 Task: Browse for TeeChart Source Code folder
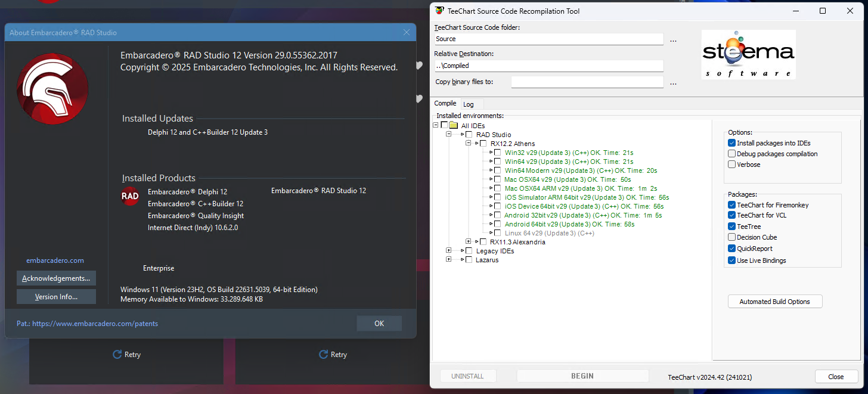[x=673, y=40]
